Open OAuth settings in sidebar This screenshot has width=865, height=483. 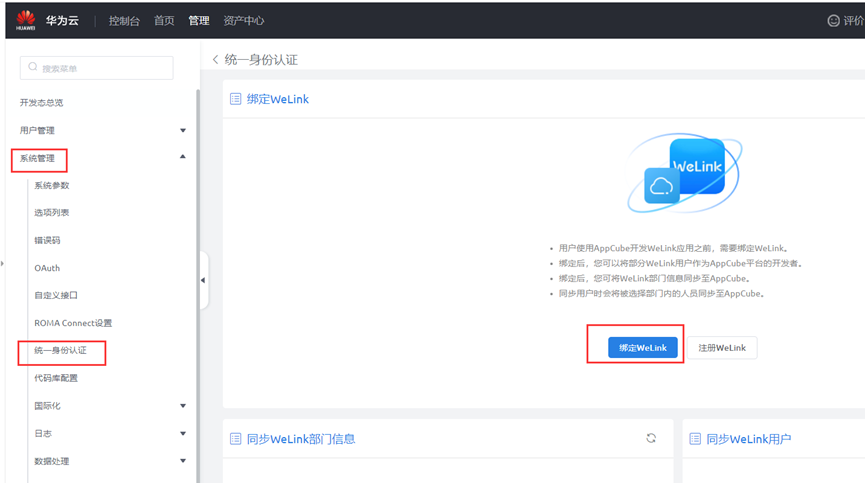47,268
